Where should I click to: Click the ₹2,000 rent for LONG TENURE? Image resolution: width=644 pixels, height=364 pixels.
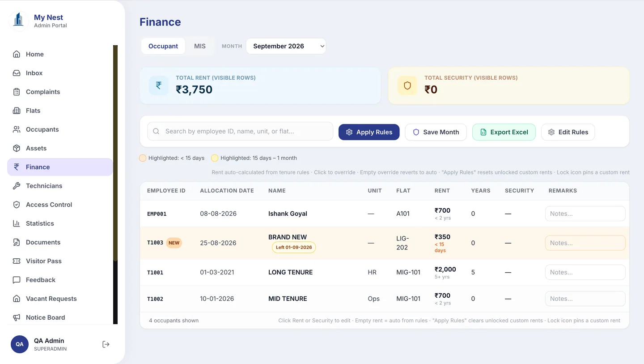click(445, 270)
